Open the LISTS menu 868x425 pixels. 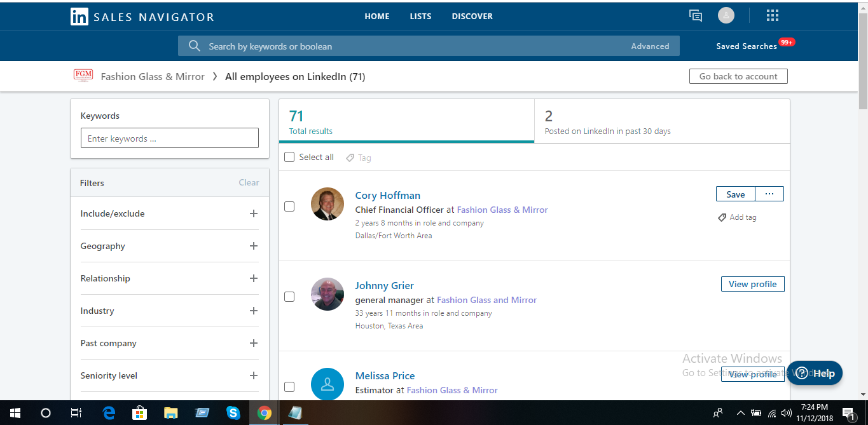(x=421, y=17)
